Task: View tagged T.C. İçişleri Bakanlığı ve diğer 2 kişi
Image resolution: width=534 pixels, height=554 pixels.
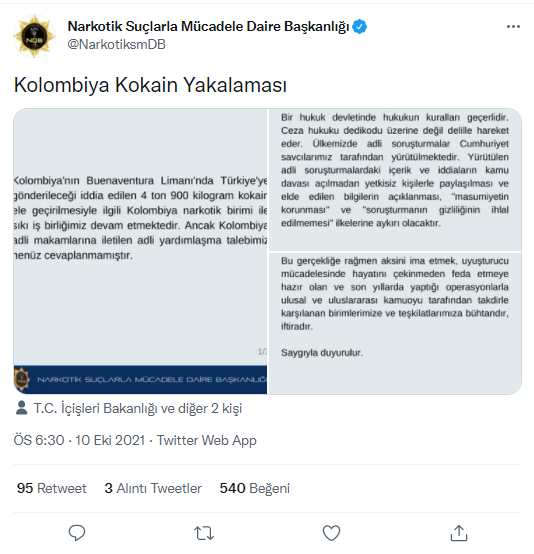Action: 138,408
